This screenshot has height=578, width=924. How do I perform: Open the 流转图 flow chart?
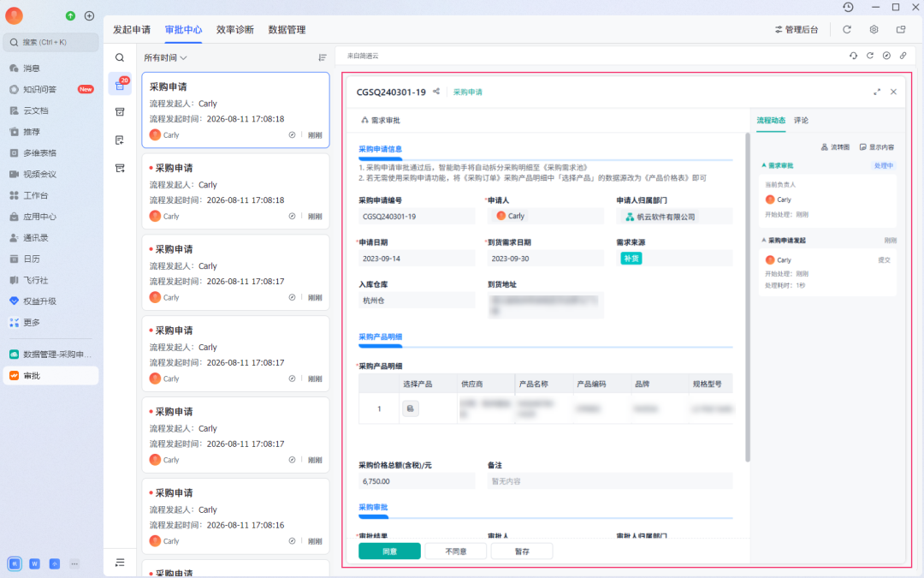point(836,147)
